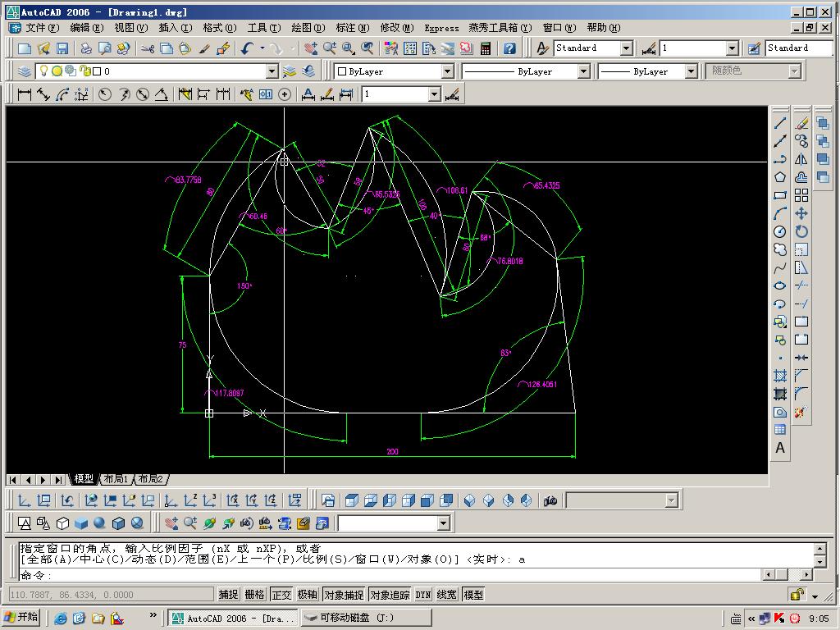Screen dimensions: 840x630
Task: Expand the Standard text style dropdown
Action: pyautogui.click(x=626, y=48)
